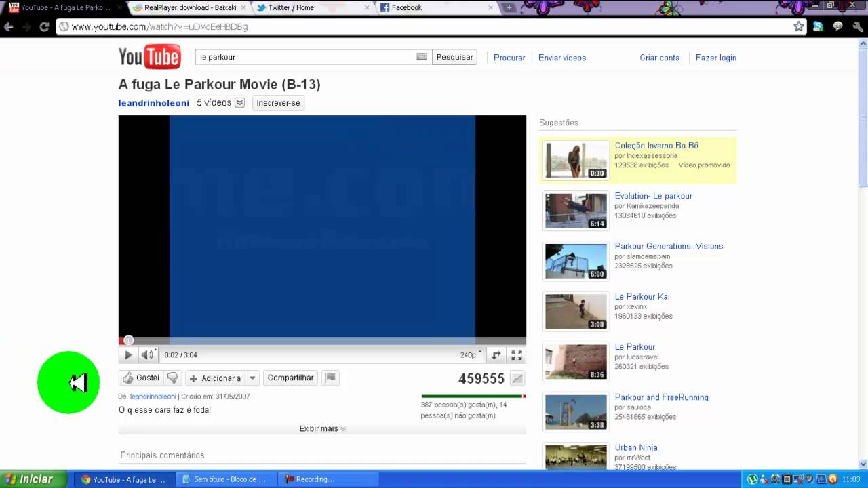Open Parkour Generations: Visions thumbnail
868x488 pixels.
(x=576, y=261)
